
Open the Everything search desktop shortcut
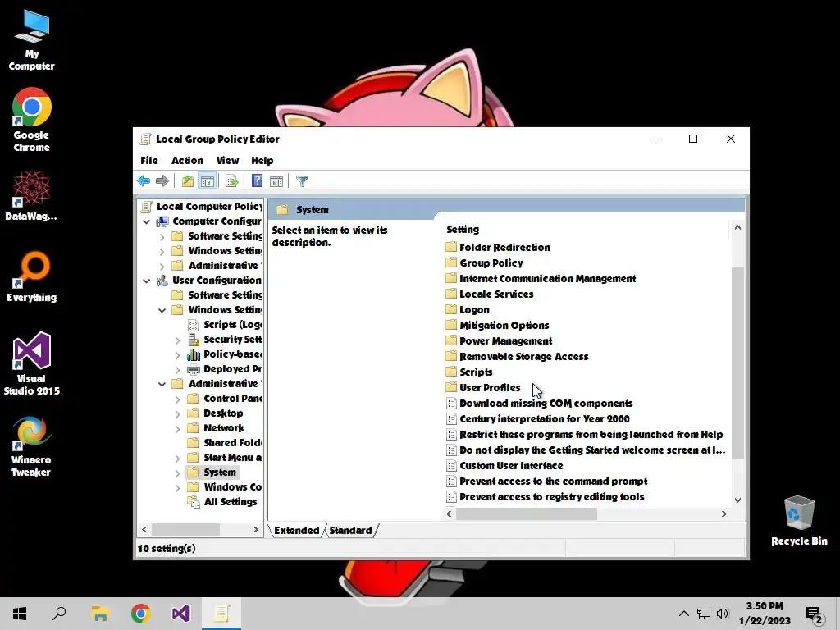pyautogui.click(x=32, y=277)
